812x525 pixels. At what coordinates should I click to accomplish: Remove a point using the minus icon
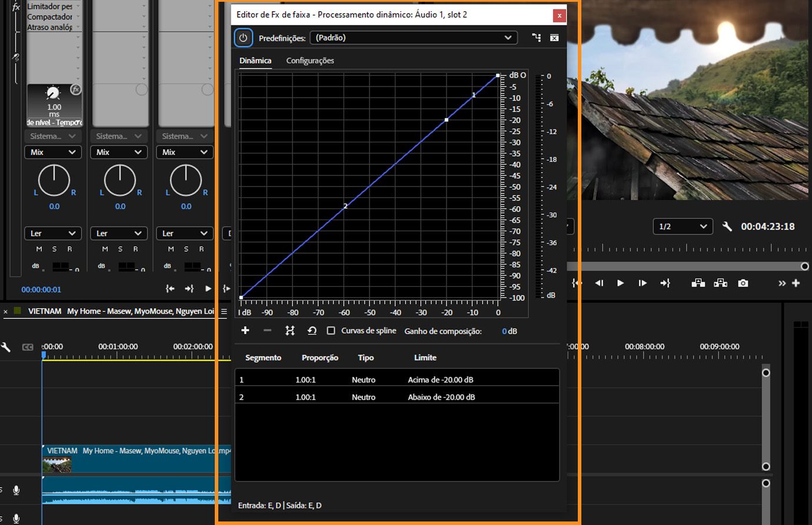[267, 330]
